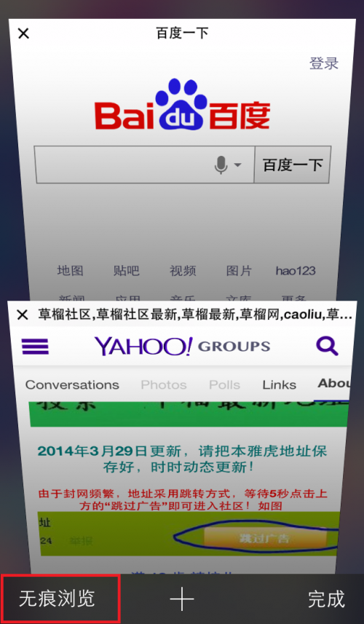This screenshot has height=624, width=364.
Task: Switch to the Conversations tab
Action: [72, 385]
